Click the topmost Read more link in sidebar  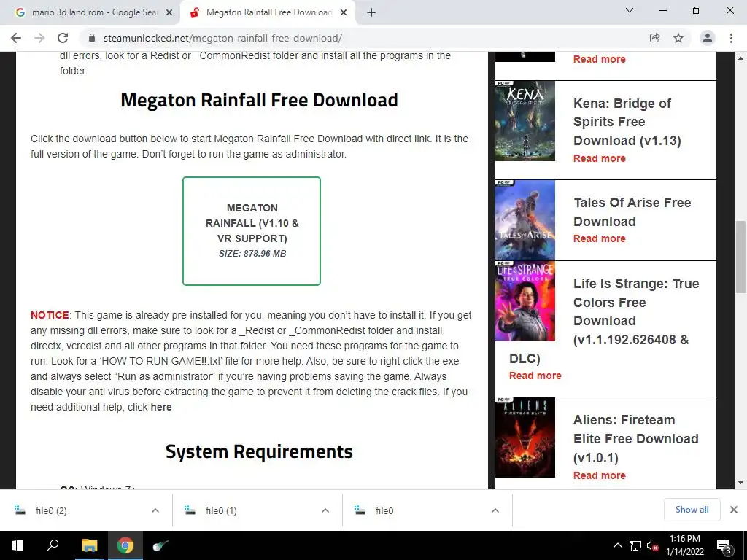(600, 59)
